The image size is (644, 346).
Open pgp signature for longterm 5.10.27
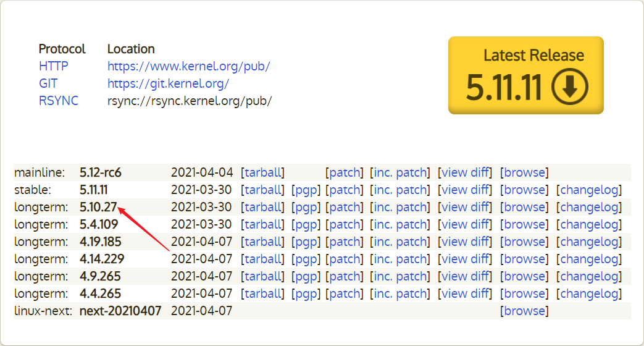tap(306, 207)
